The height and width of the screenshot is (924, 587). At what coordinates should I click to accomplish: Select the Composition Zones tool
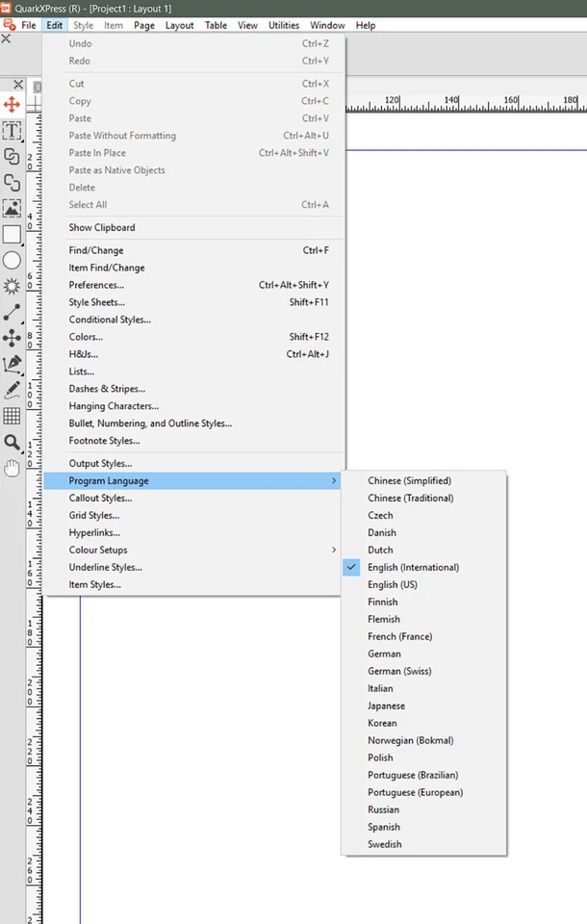tap(12, 338)
